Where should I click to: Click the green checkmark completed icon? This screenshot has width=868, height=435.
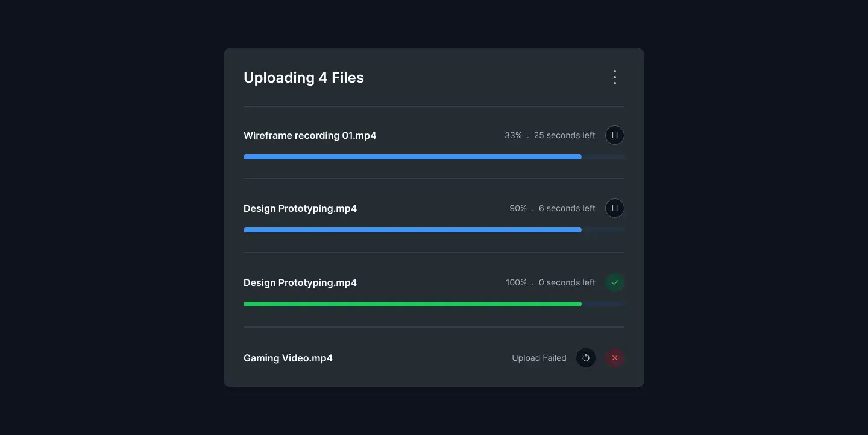pos(614,282)
